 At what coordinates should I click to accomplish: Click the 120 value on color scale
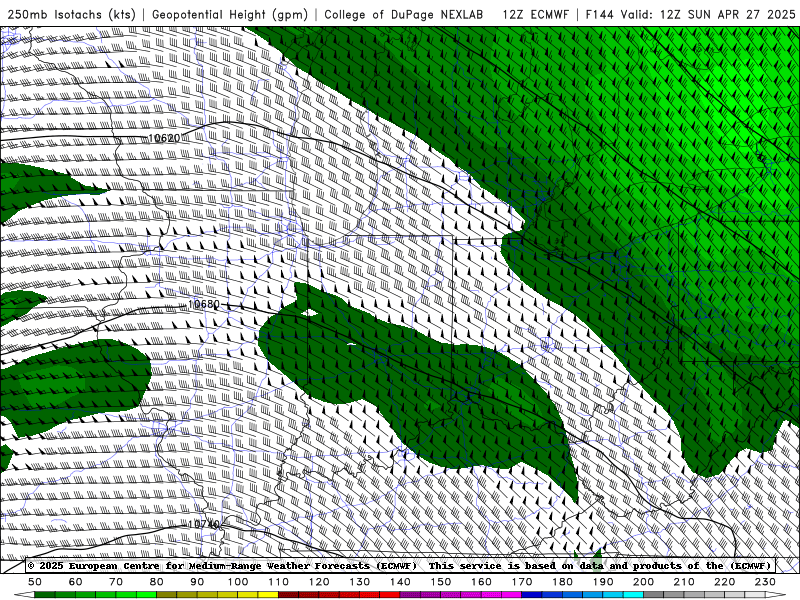[x=319, y=582]
